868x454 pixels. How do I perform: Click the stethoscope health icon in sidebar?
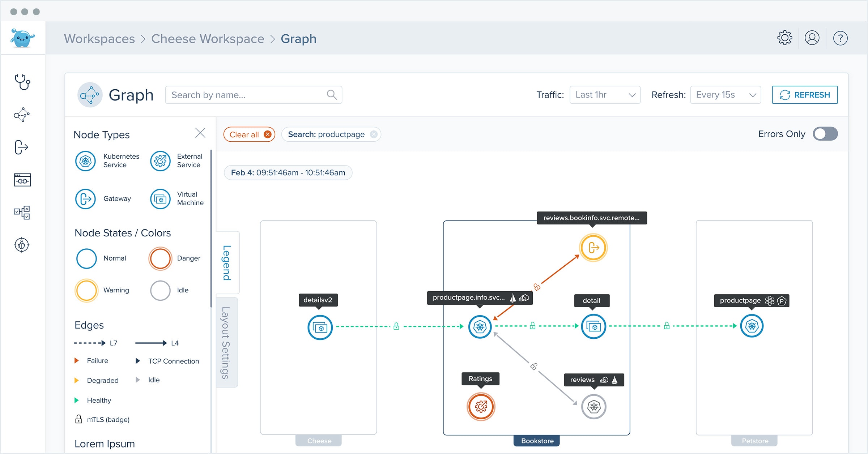coord(22,82)
